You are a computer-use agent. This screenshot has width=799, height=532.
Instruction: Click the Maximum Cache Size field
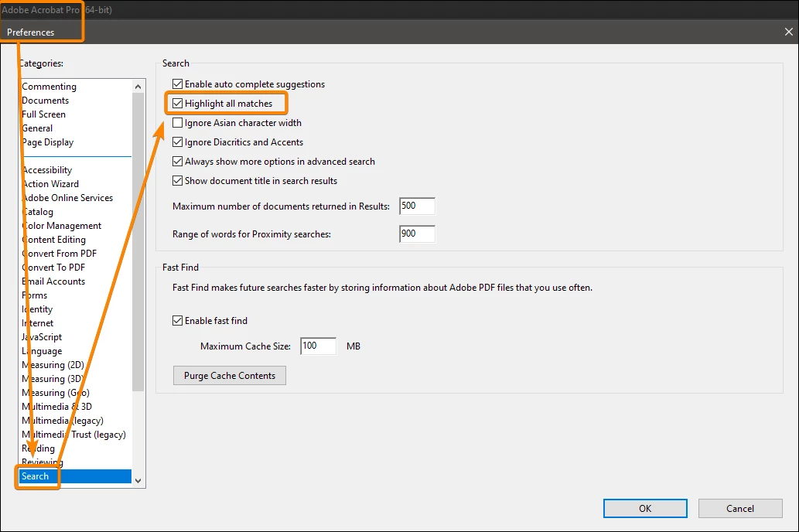tap(318, 346)
